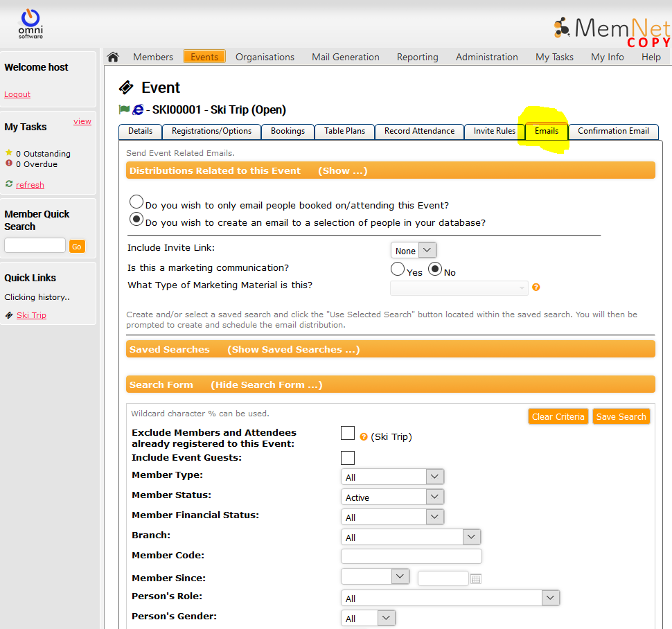Viewport: 672px width, 629px height.
Task: Switch to the Bookings tab
Action: pos(288,131)
